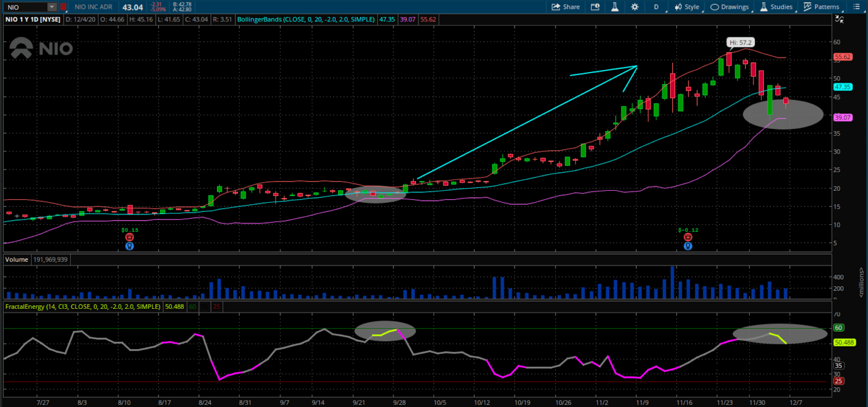The width and height of the screenshot is (868, 407).
Task: Click the L: 41.65 low readout
Action: [x=169, y=20]
